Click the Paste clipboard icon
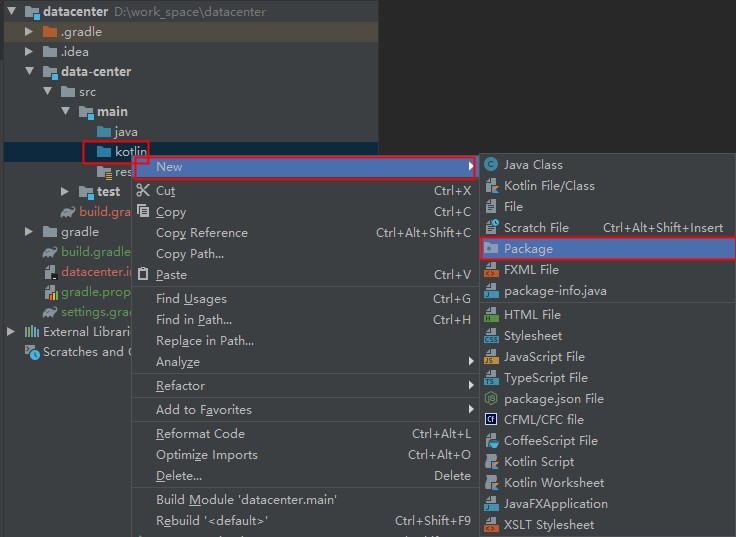736x537 pixels. point(143,275)
